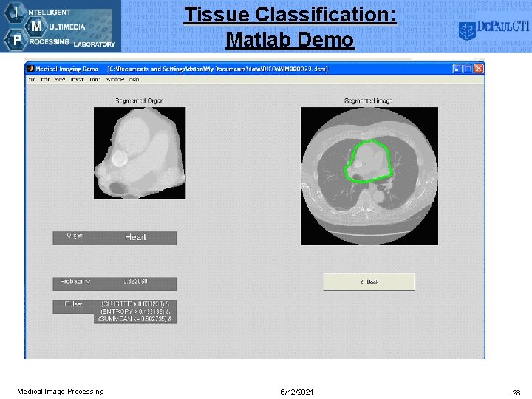Click the 'Segmented Organ' title text
The image size is (532, 399).
click(x=140, y=100)
